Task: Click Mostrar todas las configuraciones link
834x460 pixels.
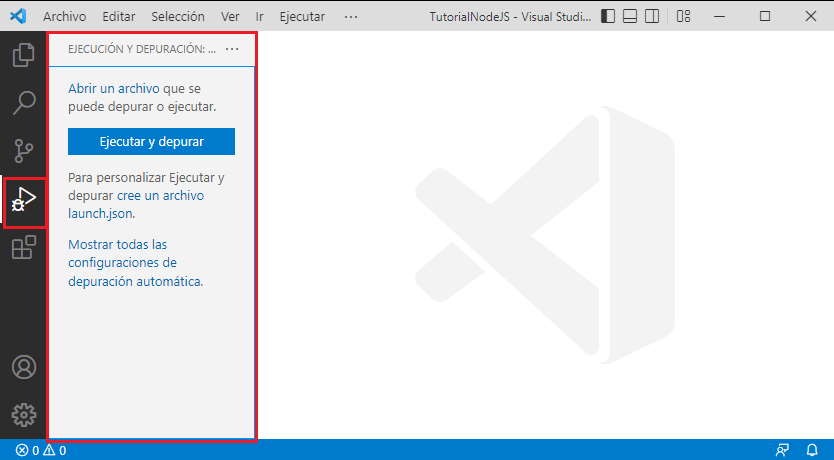Action: [x=136, y=263]
